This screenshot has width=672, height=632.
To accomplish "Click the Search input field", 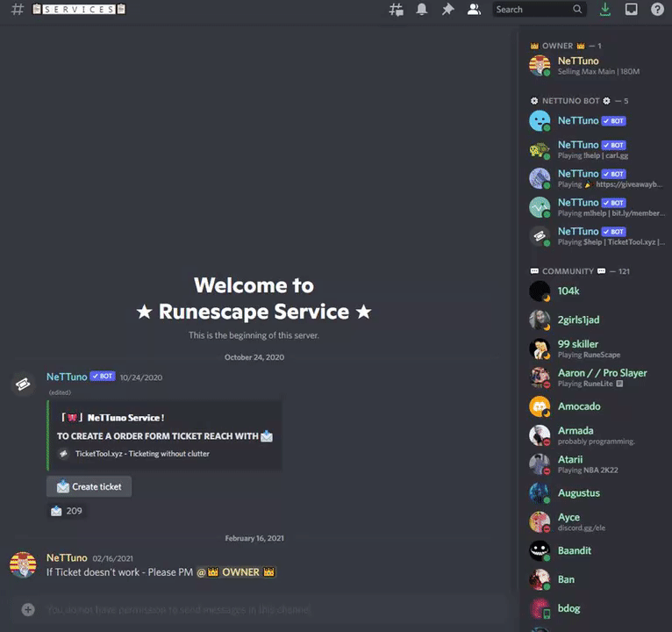I will click(x=540, y=10).
